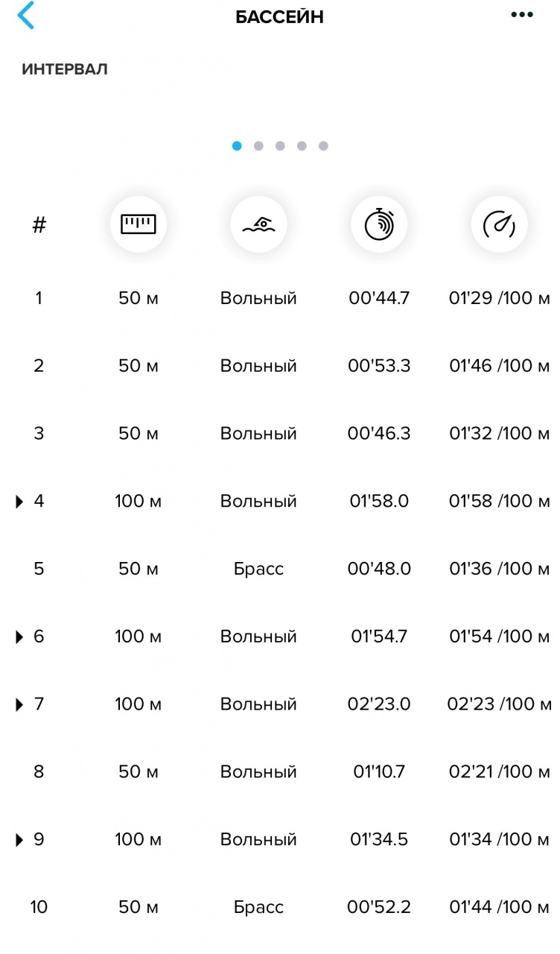
Task: Tap the stopwatch duration column icon
Action: (379, 224)
